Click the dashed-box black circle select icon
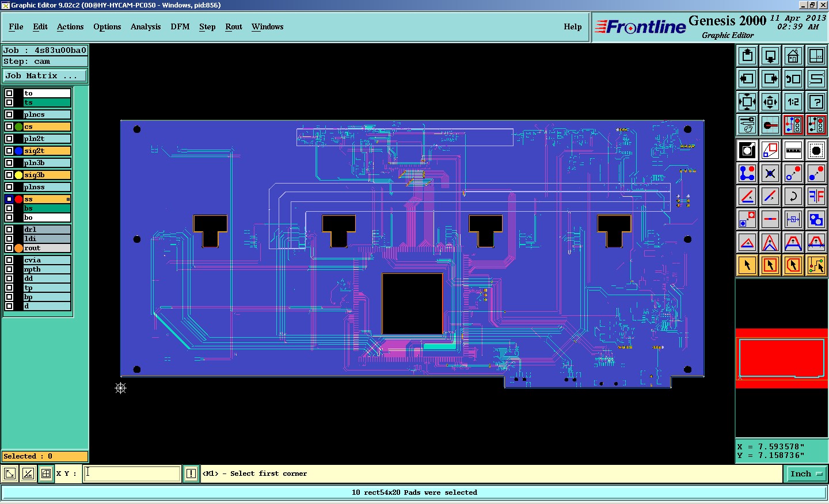Screen dimensions: 829x504 (816, 150)
